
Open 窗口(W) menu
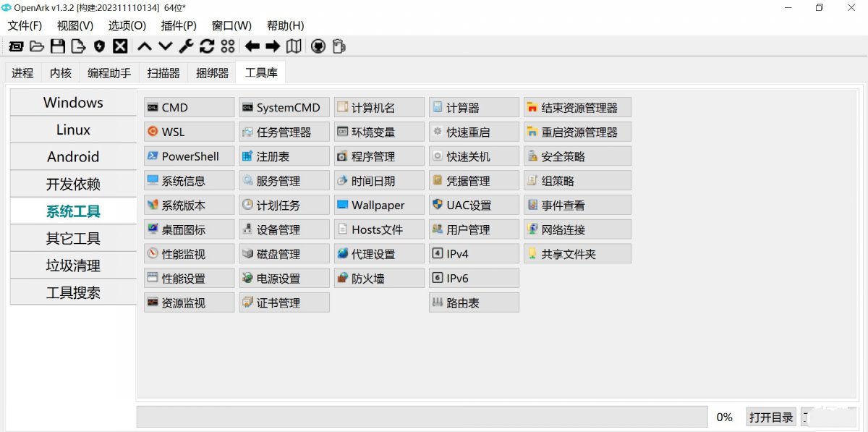[231, 25]
